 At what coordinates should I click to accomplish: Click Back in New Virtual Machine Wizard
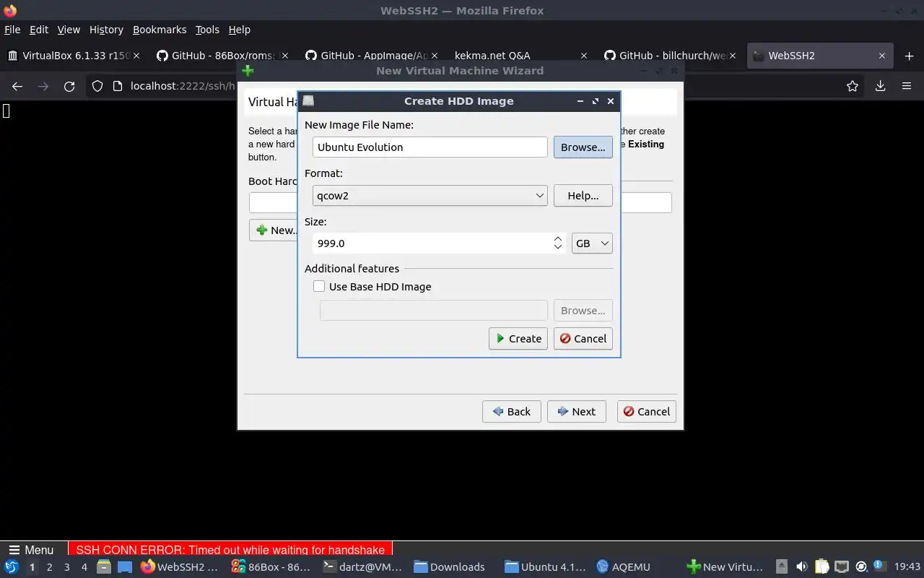coord(511,411)
